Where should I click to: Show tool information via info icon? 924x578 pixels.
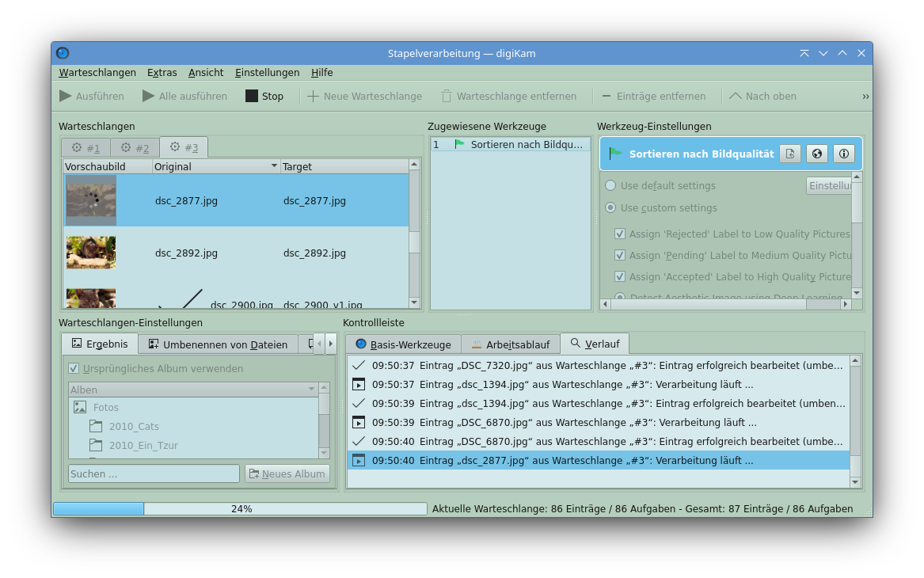pyautogui.click(x=844, y=154)
